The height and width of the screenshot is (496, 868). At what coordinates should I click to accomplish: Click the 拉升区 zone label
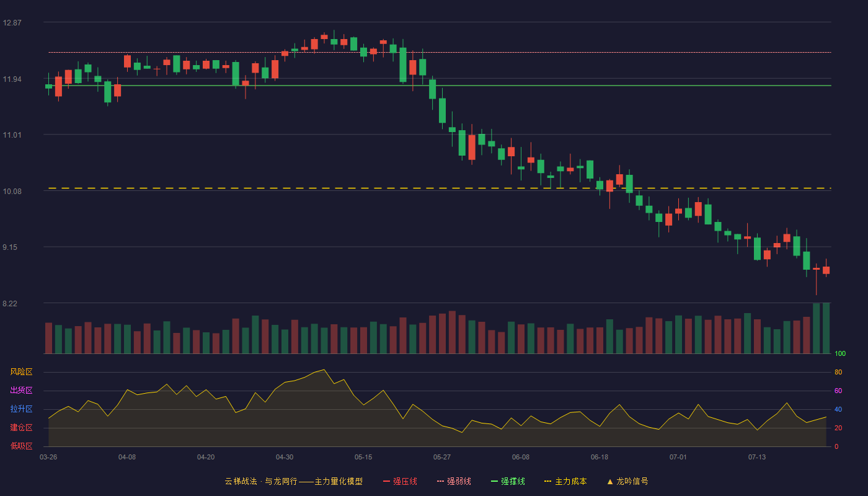(x=21, y=409)
